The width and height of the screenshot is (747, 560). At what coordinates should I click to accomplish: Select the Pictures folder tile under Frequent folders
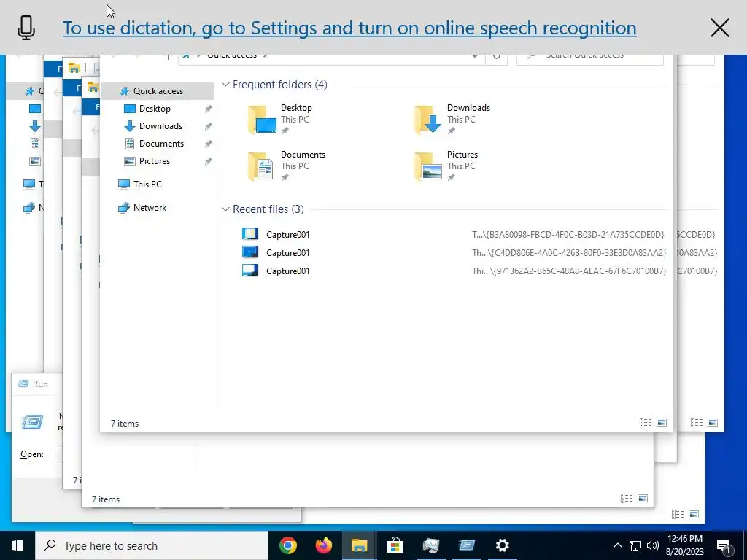point(446,166)
